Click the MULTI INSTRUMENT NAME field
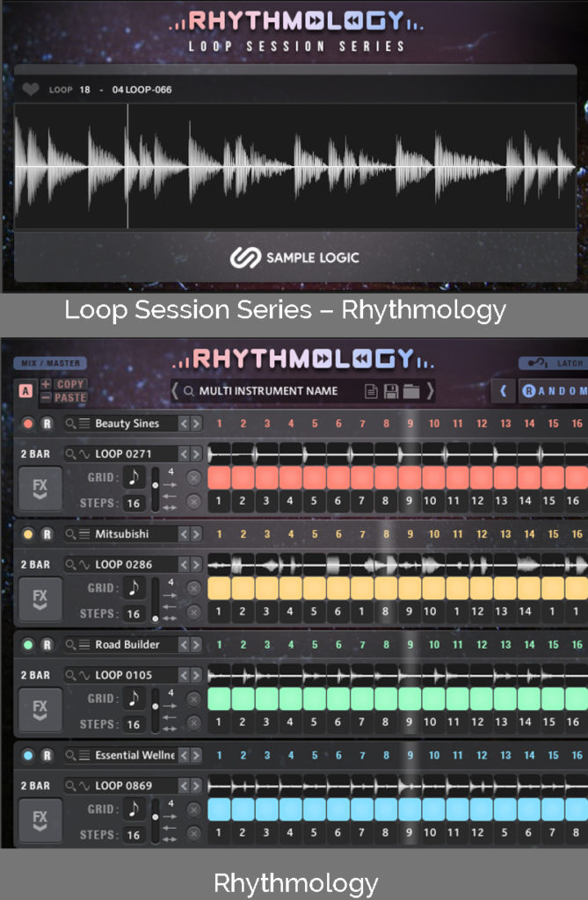588x900 pixels. coord(268,391)
